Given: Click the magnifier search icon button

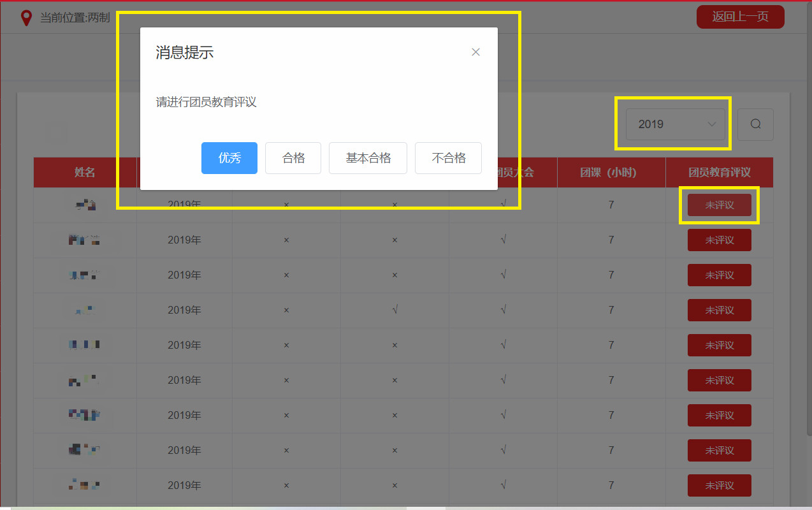Looking at the screenshot, I should point(755,124).
